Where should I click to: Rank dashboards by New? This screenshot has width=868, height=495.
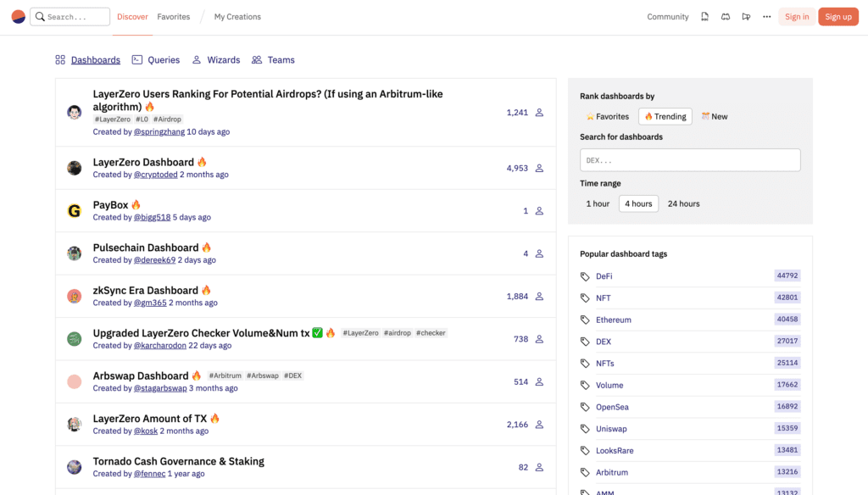(714, 116)
